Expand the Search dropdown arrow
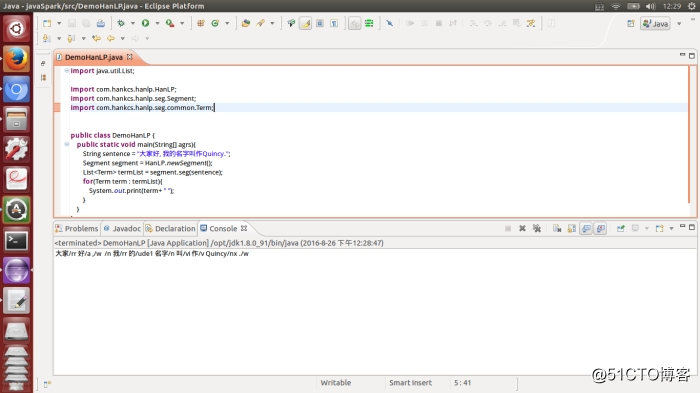Image resolution: width=700 pixels, height=393 pixels. [x=272, y=23]
